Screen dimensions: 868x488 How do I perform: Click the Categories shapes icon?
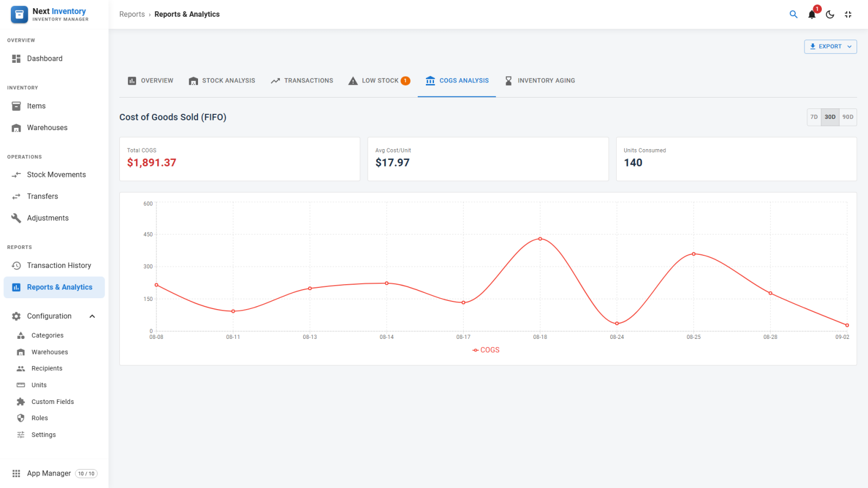click(21, 336)
